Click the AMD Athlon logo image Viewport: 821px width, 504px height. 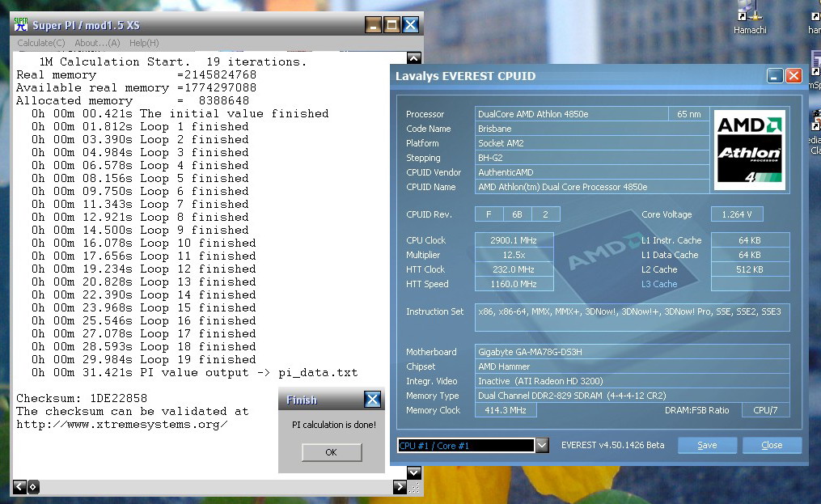click(749, 150)
